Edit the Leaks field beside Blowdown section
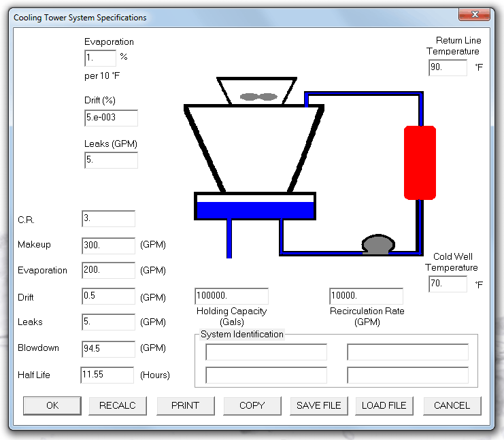Image resolution: width=504 pixels, height=440 pixels. coord(109,322)
